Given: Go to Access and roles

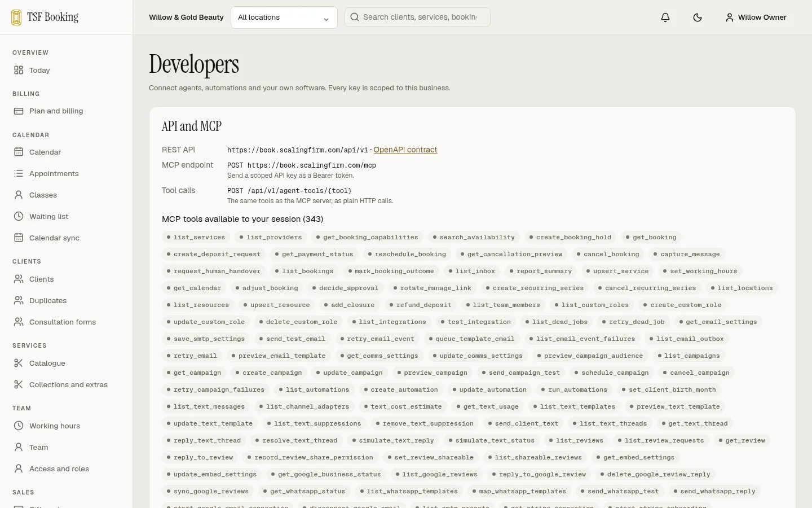Looking at the screenshot, I should pos(67,469).
